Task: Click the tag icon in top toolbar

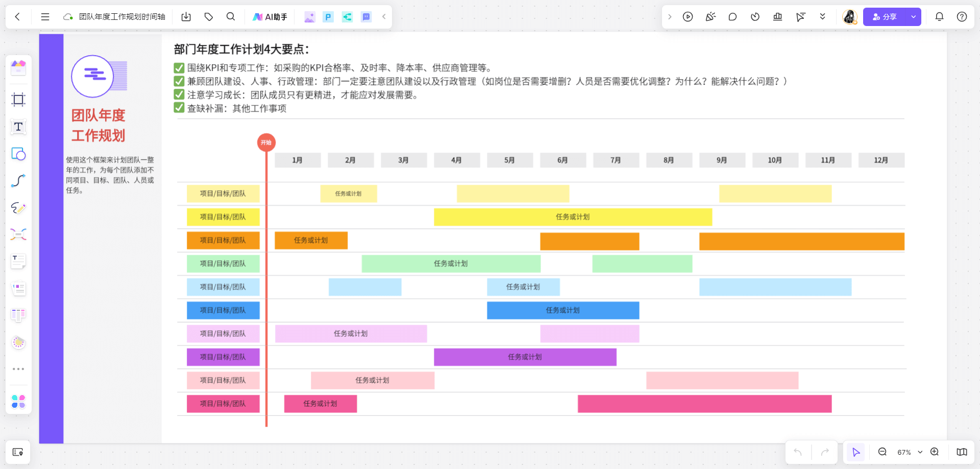Action: coord(209,17)
